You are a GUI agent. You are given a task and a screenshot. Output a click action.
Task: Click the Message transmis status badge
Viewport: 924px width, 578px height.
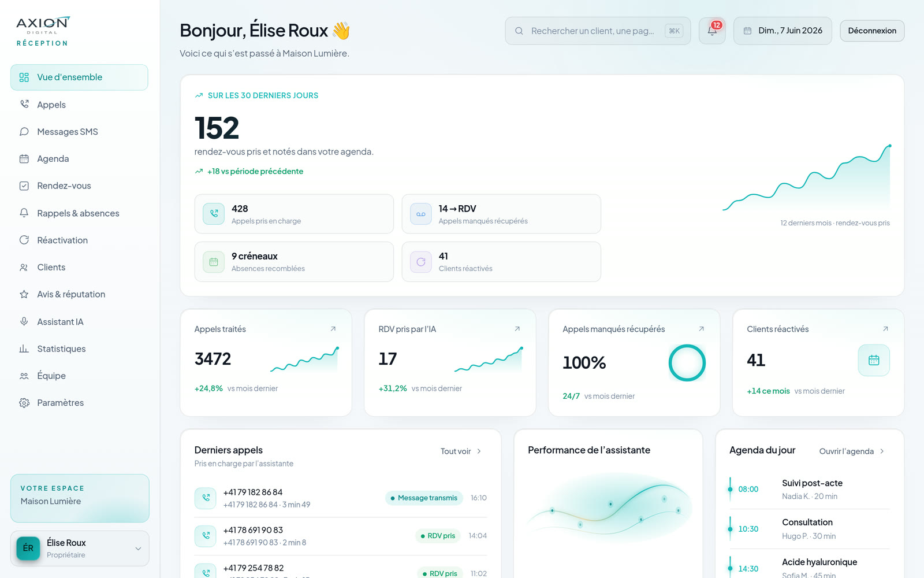(424, 498)
